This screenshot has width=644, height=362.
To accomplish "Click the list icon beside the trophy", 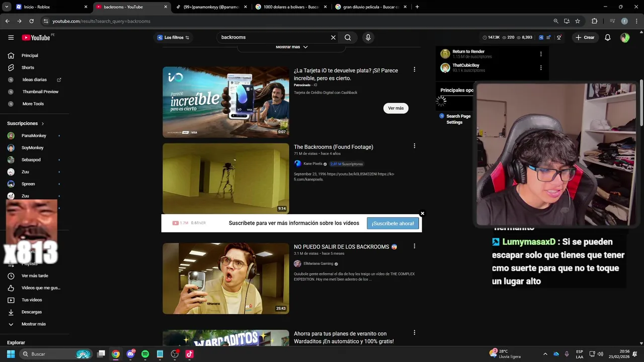I will (549, 37).
